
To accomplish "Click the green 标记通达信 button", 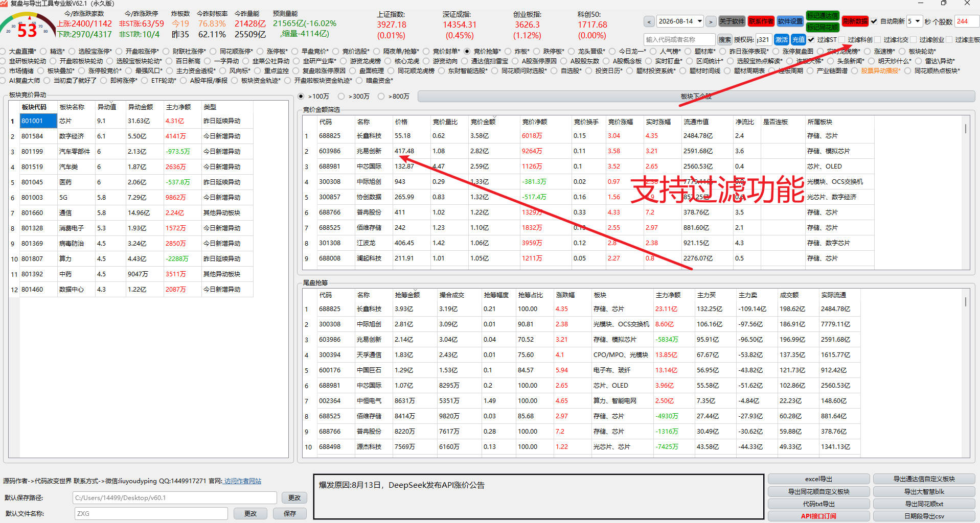I will point(823,16).
